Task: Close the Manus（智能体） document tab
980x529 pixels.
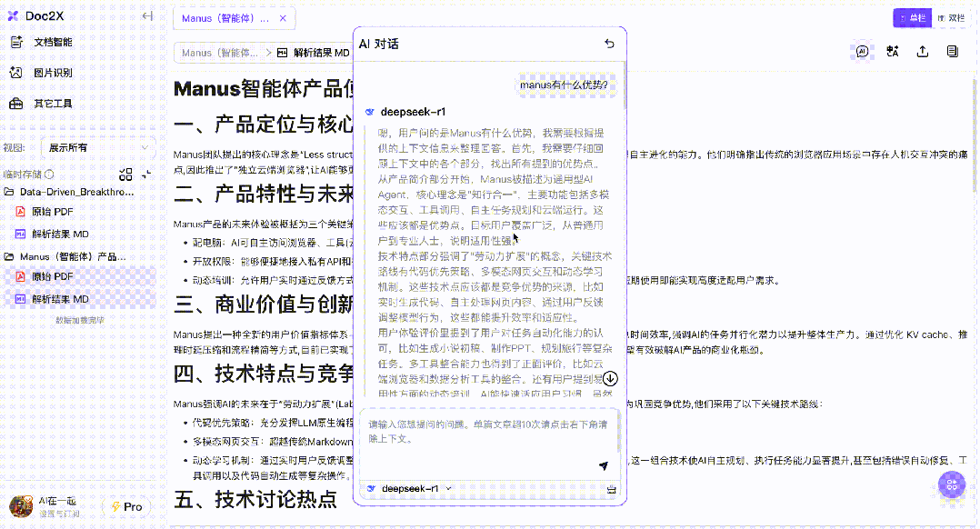Action: pyautogui.click(x=283, y=19)
